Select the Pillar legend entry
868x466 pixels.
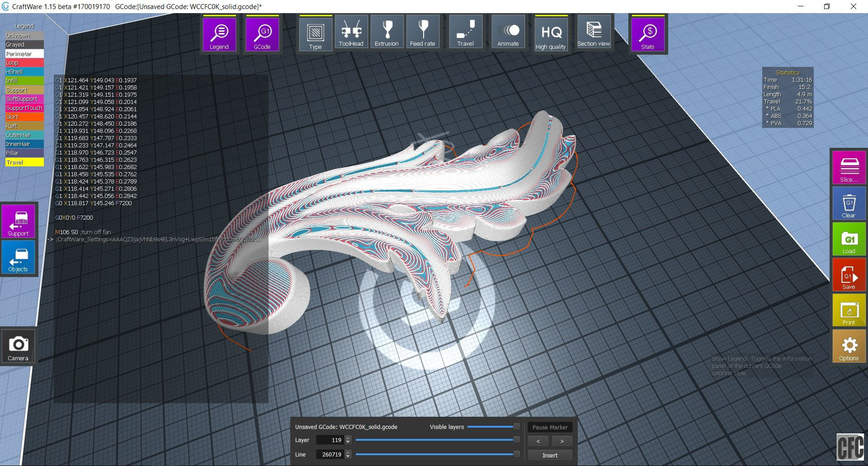point(24,153)
